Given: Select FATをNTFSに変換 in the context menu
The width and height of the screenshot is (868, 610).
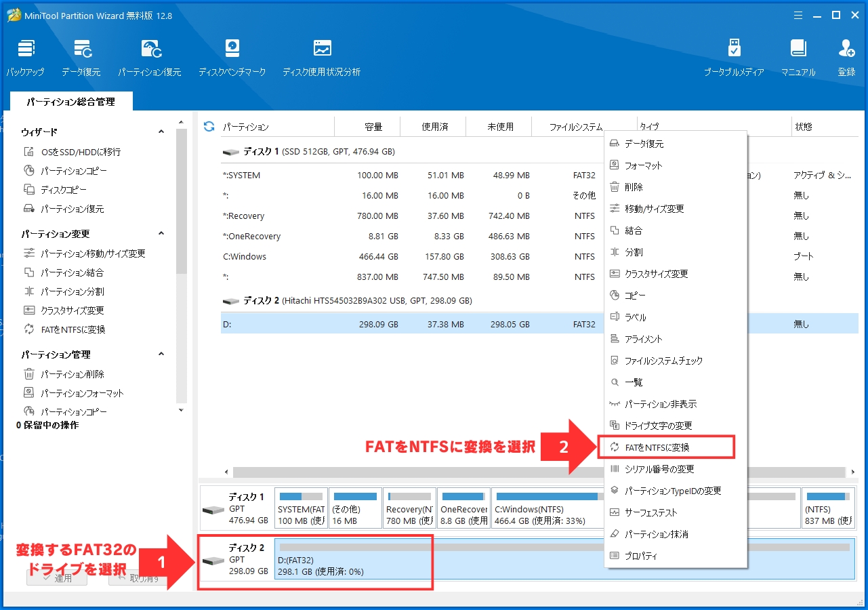Looking at the screenshot, I should (x=676, y=447).
